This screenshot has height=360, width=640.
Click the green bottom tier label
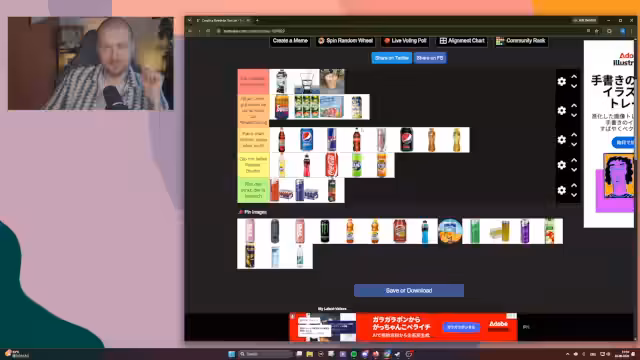click(253, 190)
